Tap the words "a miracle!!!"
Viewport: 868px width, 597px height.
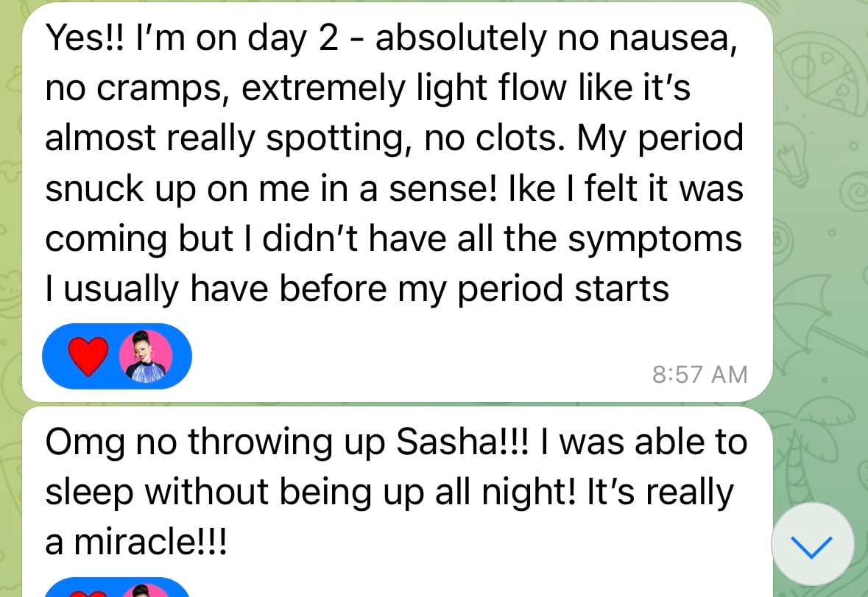tap(137, 544)
